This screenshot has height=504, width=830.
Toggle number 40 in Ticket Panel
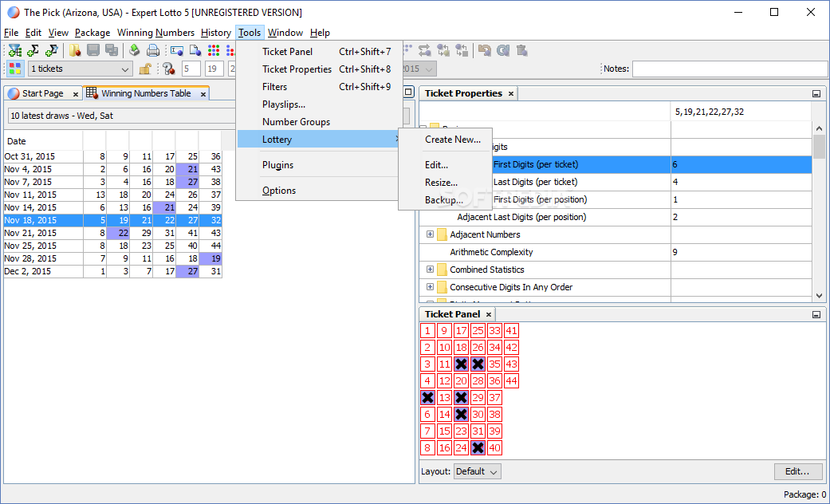pyautogui.click(x=494, y=448)
